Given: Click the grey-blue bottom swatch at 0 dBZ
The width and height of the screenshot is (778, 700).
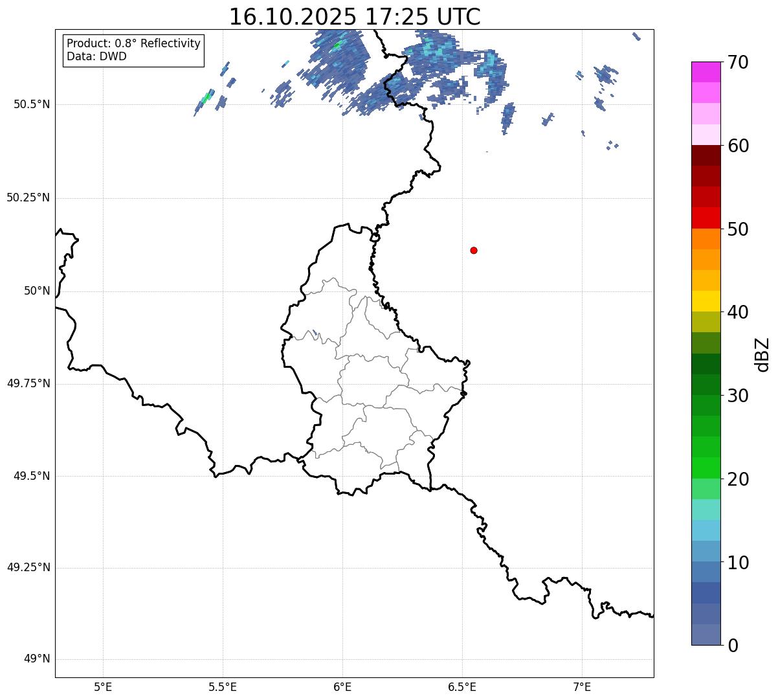Looking at the screenshot, I should [x=706, y=635].
